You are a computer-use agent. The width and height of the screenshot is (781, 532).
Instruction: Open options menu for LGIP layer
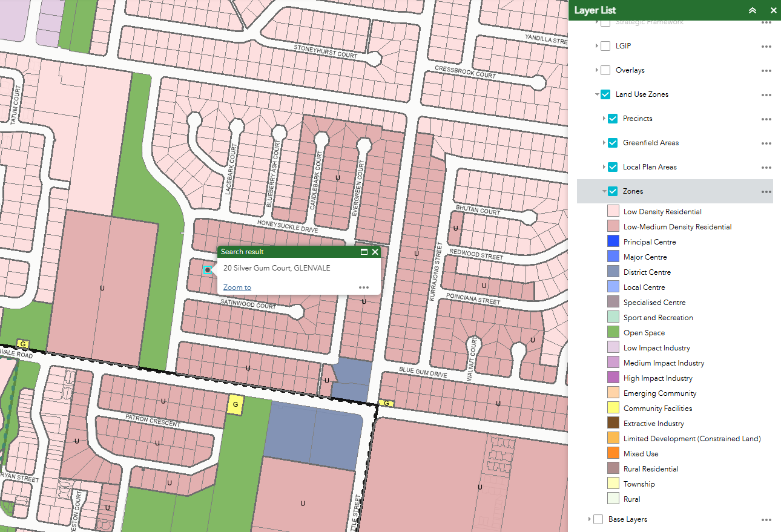point(766,47)
